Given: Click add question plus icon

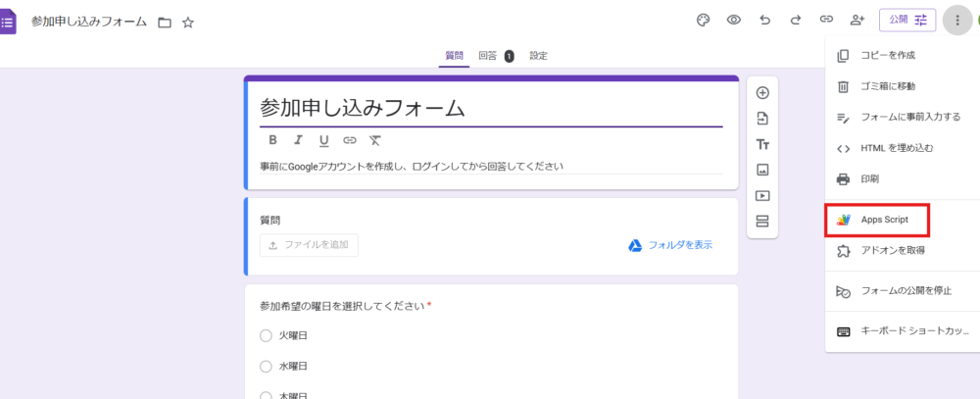Looking at the screenshot, I should pyautogui.click(x=762, y=93).
